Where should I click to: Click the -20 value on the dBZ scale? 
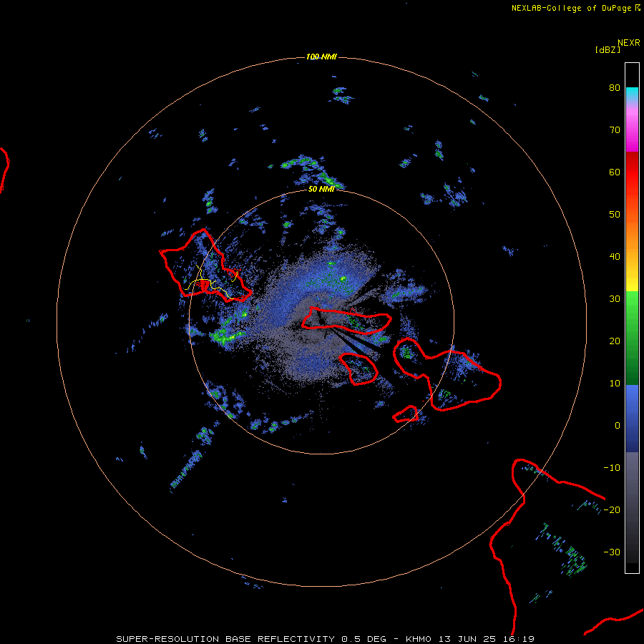pyautogui.click(x=612, y=509)
